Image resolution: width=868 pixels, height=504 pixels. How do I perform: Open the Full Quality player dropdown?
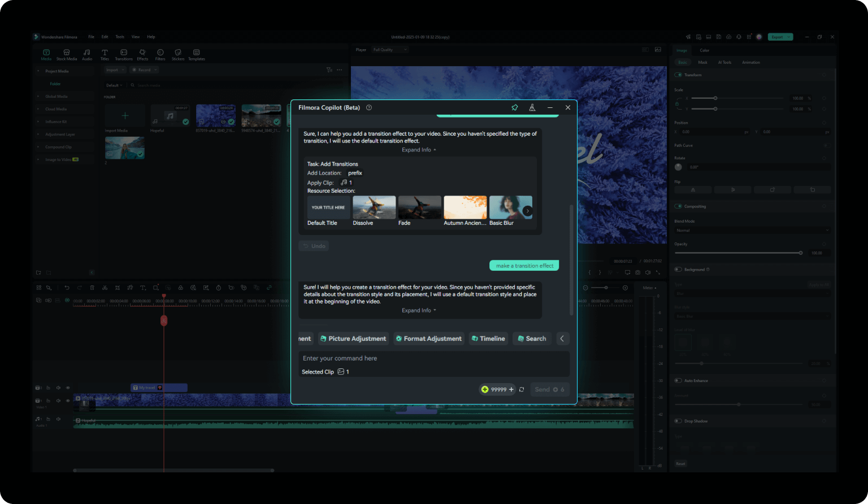click(x=390, y=50)
